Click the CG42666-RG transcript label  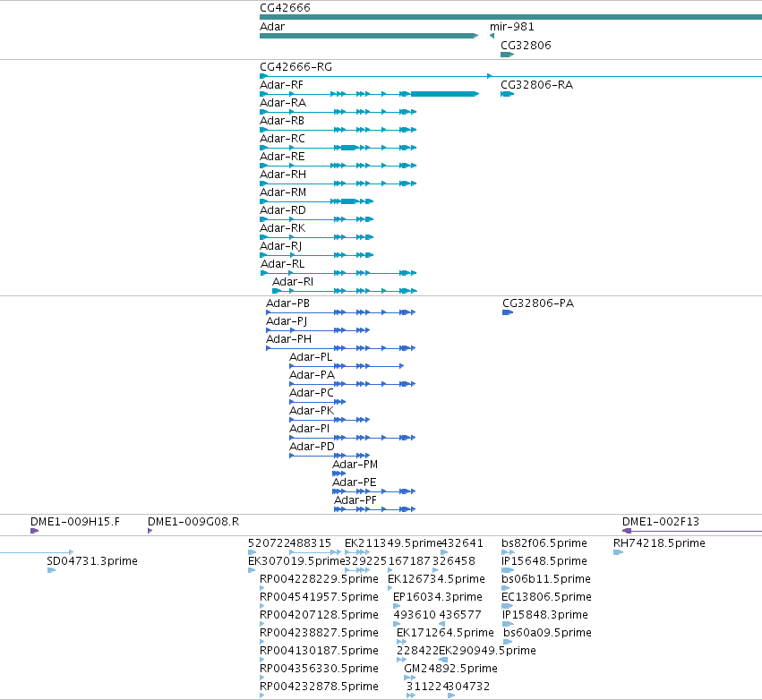tap(296, 67)
